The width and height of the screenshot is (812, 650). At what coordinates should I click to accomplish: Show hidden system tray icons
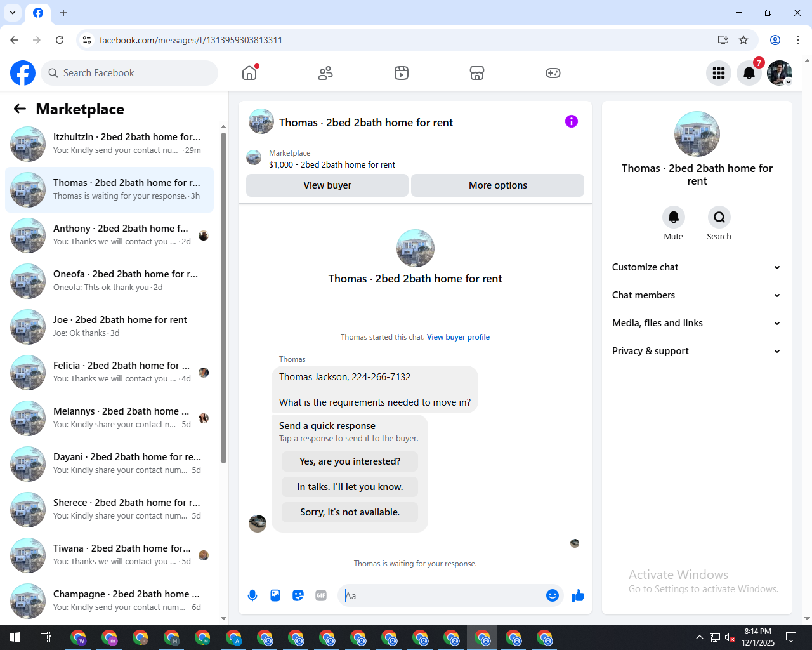699,637
